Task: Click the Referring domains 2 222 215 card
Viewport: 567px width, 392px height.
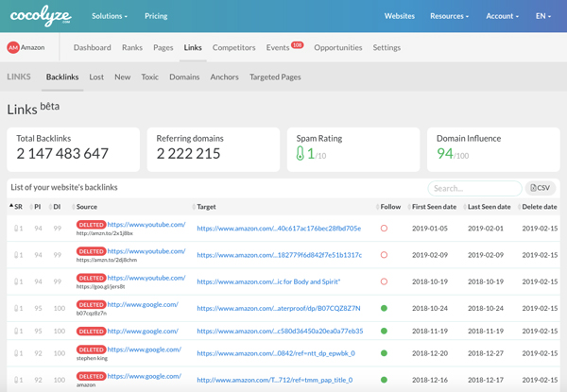Action: click(214, 149)
